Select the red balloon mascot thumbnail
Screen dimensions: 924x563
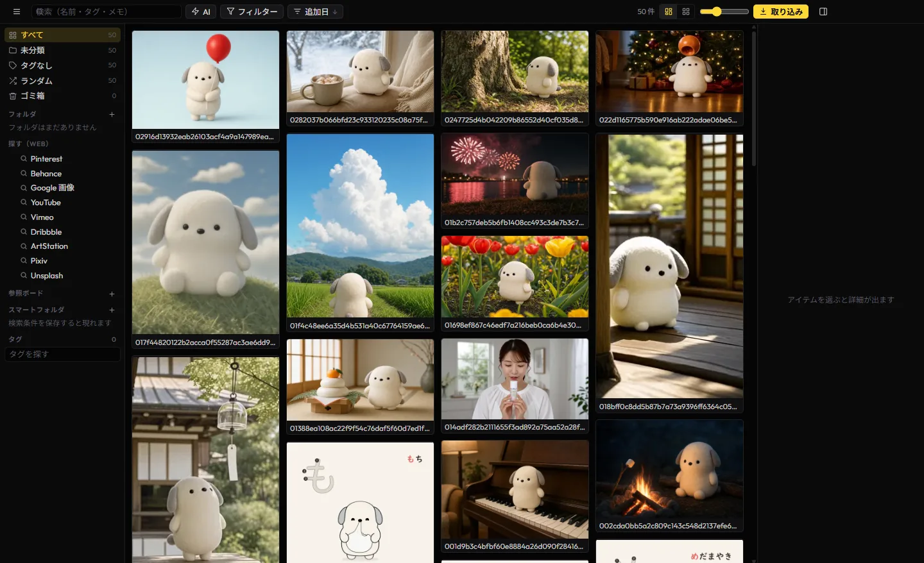(205, 80)
